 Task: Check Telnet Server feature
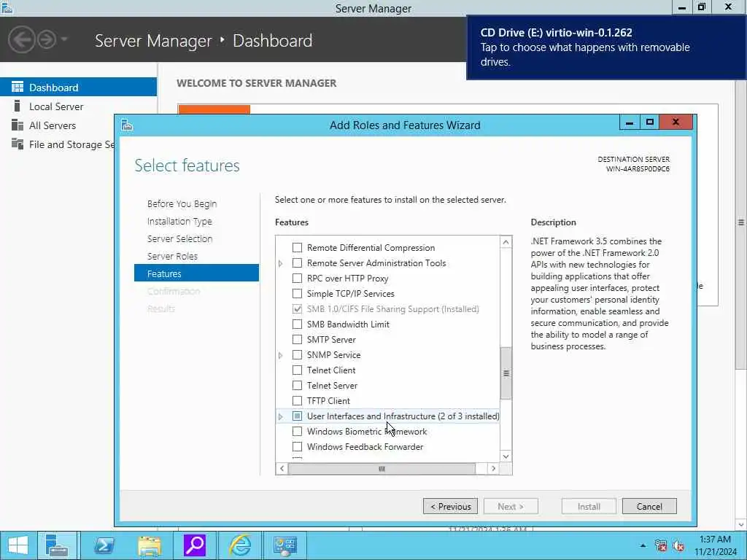[x=297, y=385]
